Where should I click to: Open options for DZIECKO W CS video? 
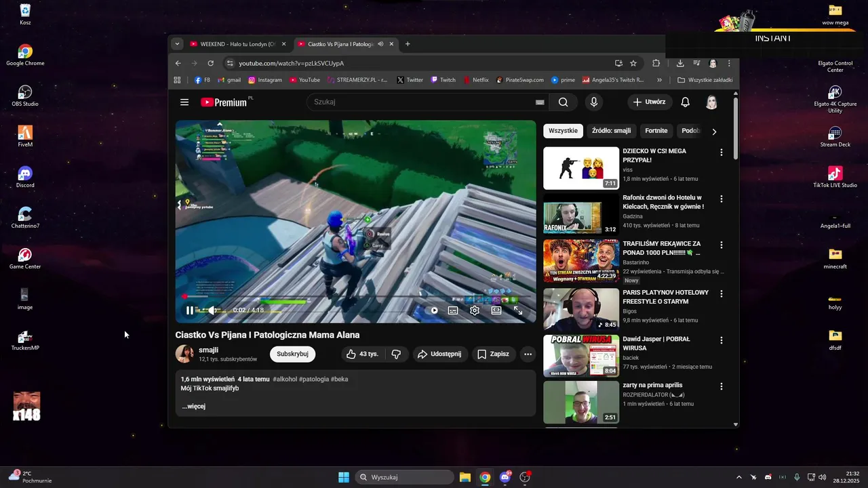(722, 153)
